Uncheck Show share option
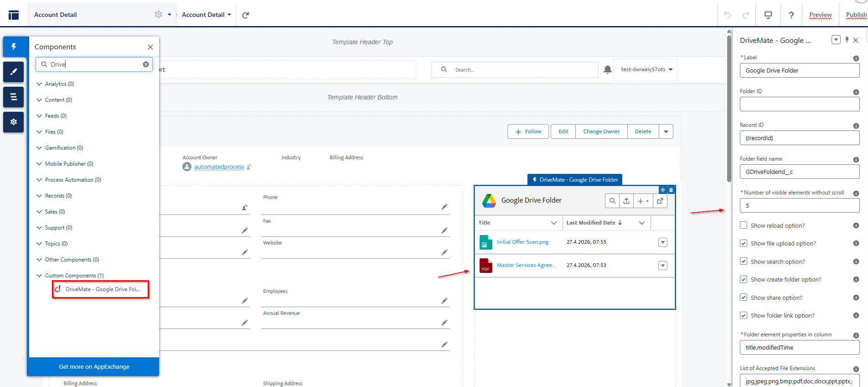The image size is (868, 387). pos(744,298)
